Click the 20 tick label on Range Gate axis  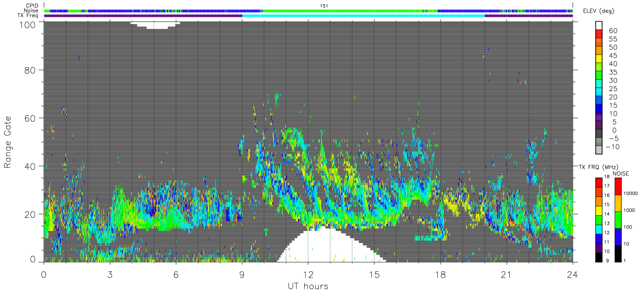[31, 214]
